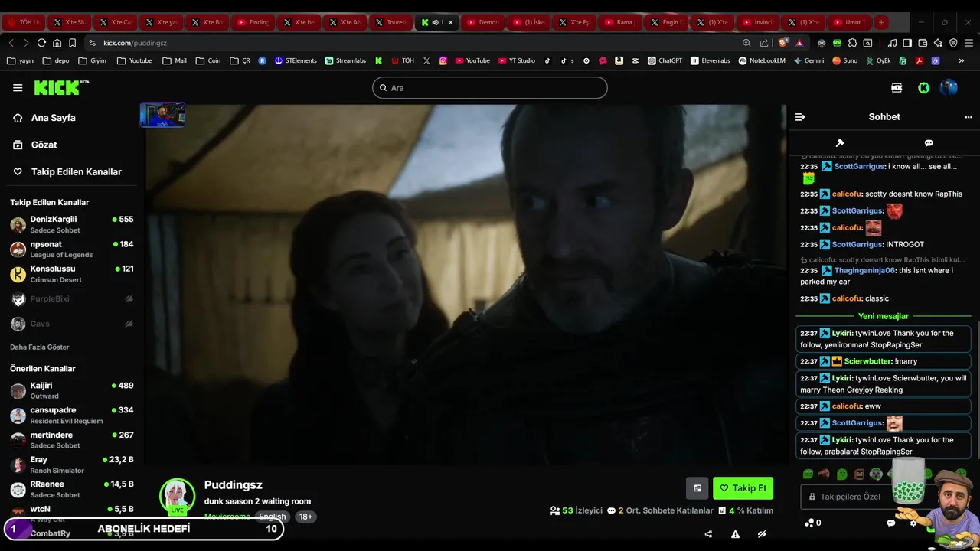
Task: Click the Kick logo
Action: [x=61, y=87]
